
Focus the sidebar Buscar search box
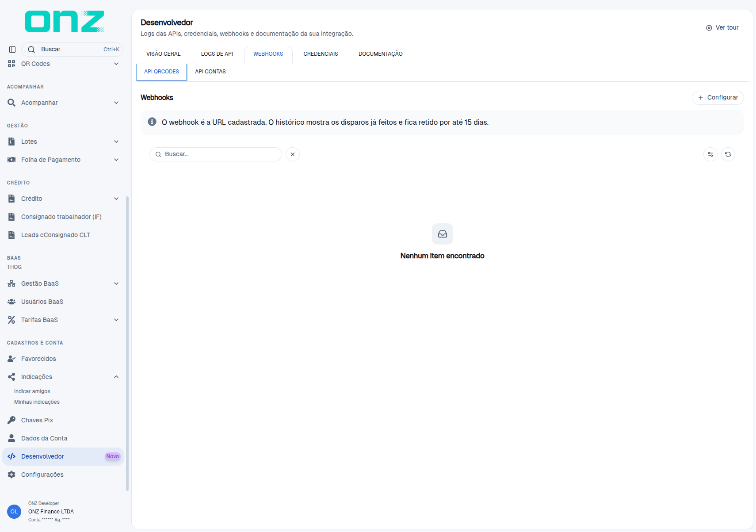point(72,50)
